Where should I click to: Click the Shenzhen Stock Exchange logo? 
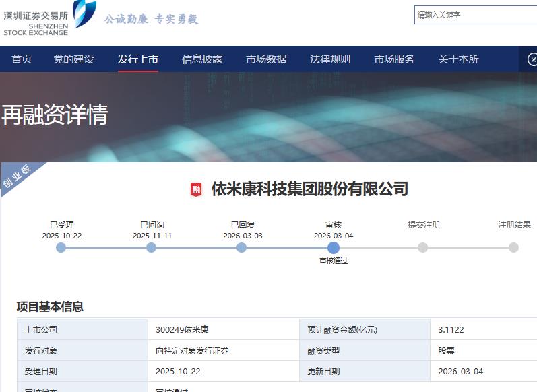(51, 18)
